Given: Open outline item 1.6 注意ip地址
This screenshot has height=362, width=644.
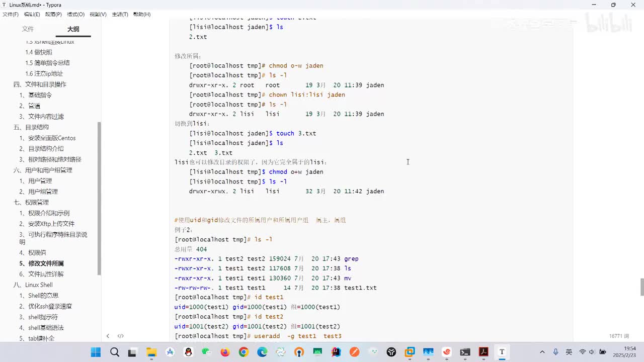Looking at the screenshot, I should [44, 73].
